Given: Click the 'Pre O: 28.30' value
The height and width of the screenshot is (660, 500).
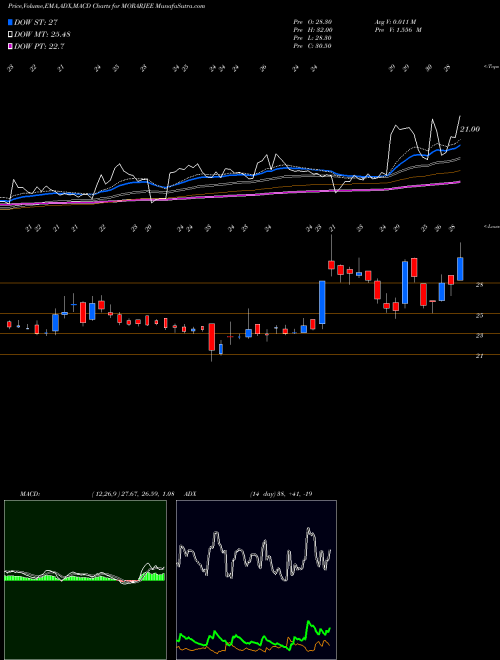Looking at the screenshot, I should click(x=313, y=22).
